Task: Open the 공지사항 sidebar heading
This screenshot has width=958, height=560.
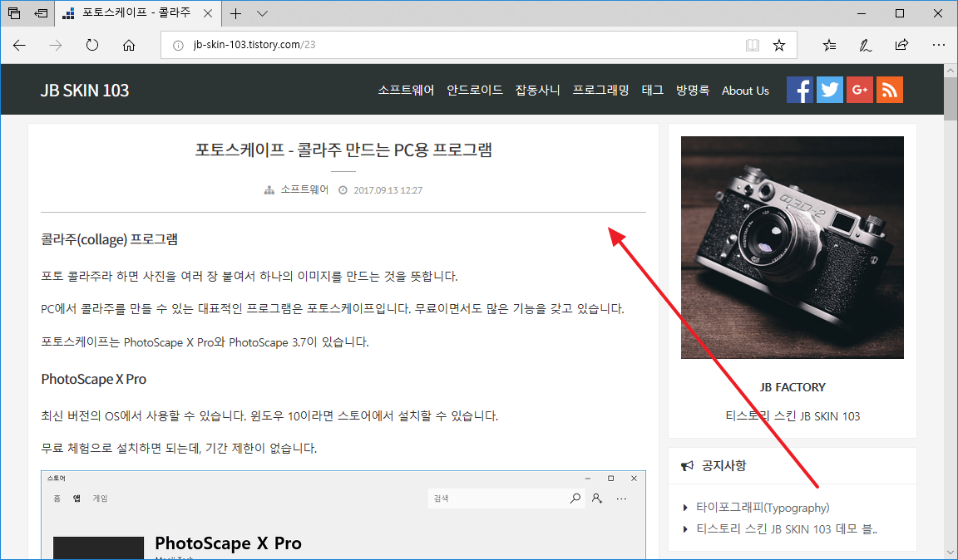Action: pos(724,465)
